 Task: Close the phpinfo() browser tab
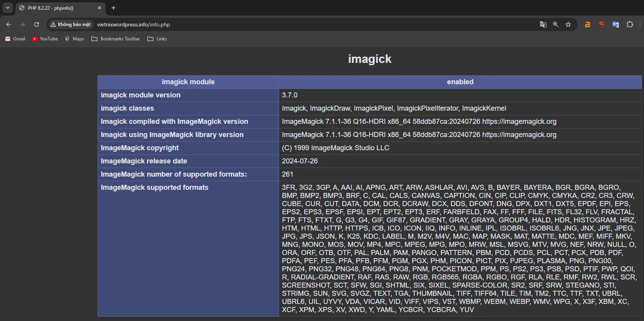99,8
